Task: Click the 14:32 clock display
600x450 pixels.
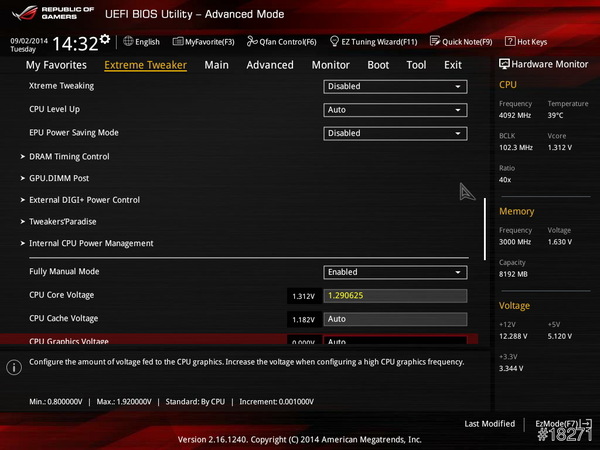Action: click(x=75, y=43)
